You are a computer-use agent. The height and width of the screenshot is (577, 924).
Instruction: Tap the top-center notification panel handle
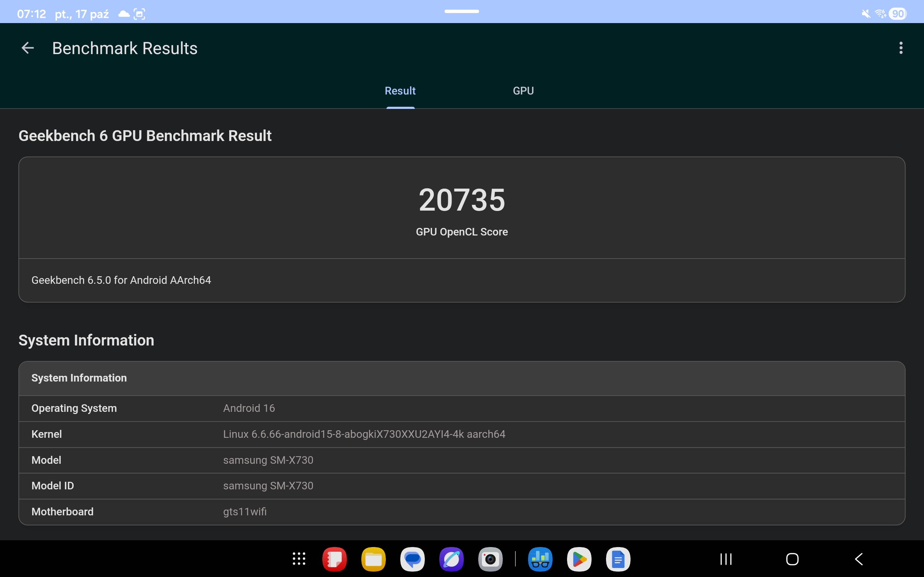pyautogui.click(x=462, y=12)
